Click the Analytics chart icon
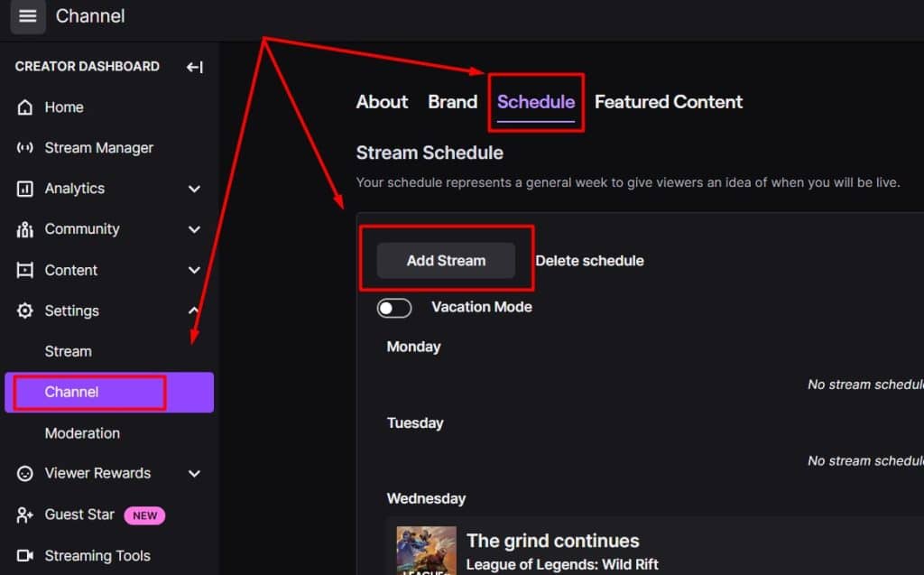The image size is (924, 575). point(26,189)
